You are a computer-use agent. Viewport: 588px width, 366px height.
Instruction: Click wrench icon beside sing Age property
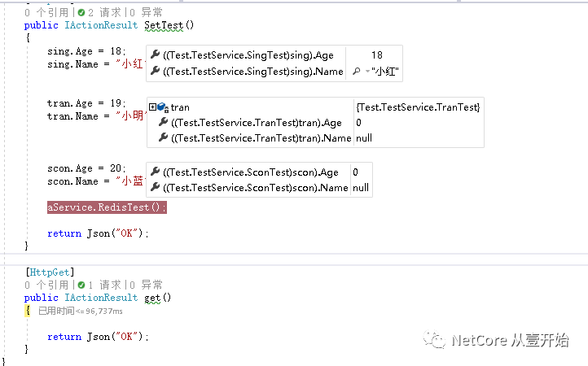156,54
